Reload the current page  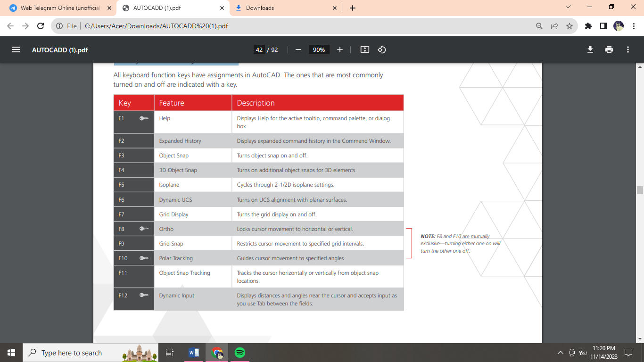click(x=41, y=26)
